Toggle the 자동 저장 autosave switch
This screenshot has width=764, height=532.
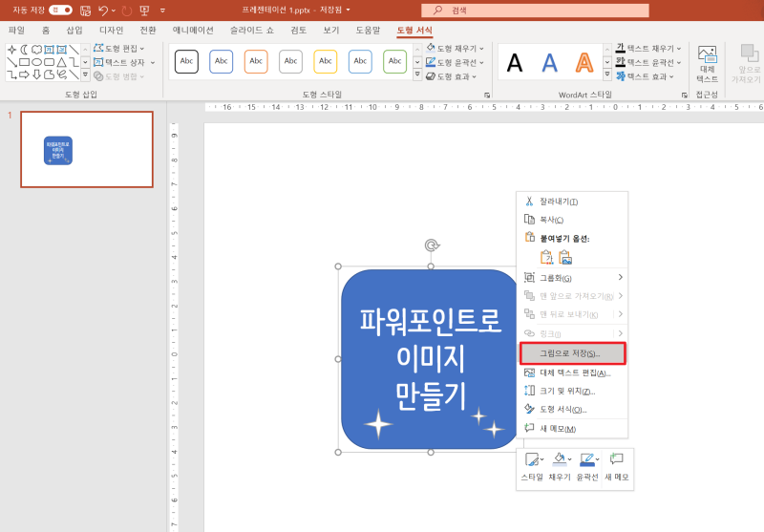60,10
